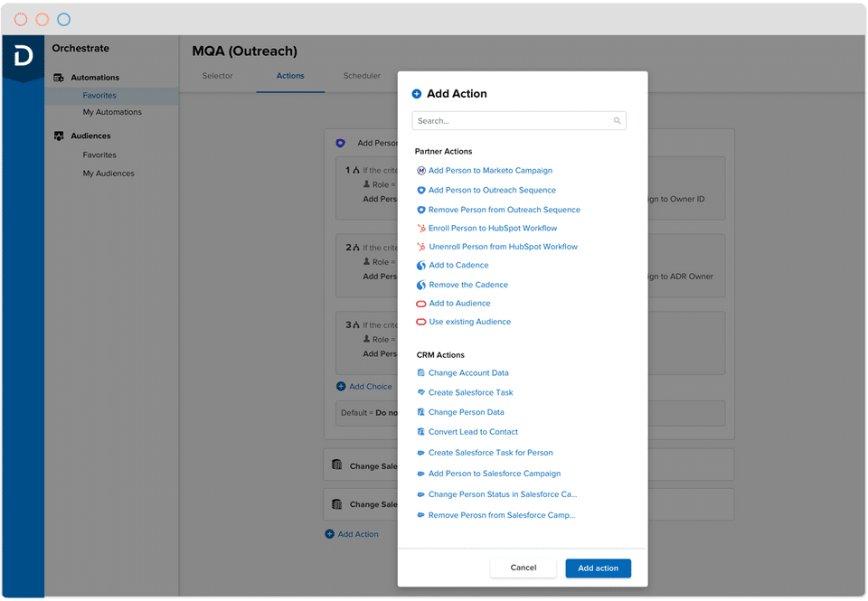
Task: Click the Marketo icon beside Add Person to Marketo Campaign
Action: [x=420, y=171]
